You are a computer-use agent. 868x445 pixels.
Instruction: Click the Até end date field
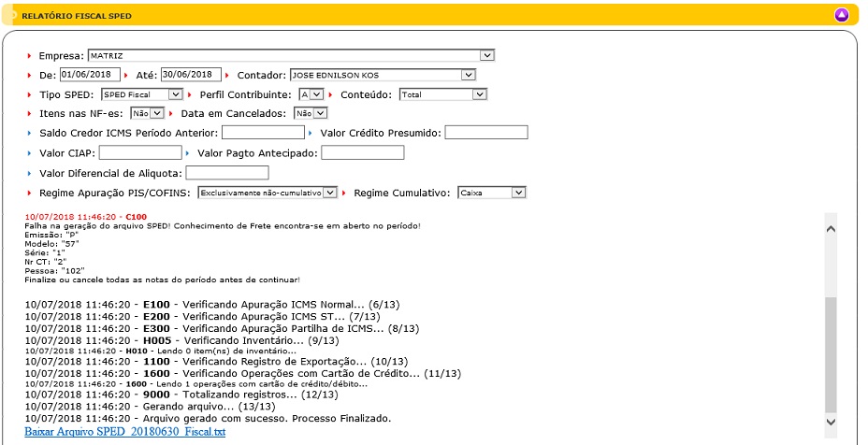pyautogui.click(x=190, y=75)
